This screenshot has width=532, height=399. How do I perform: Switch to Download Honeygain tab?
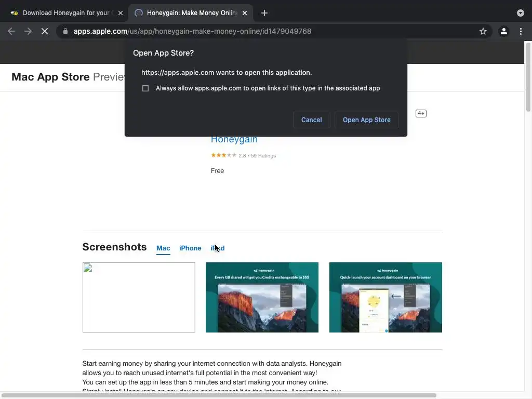click(x=66, y=13)
